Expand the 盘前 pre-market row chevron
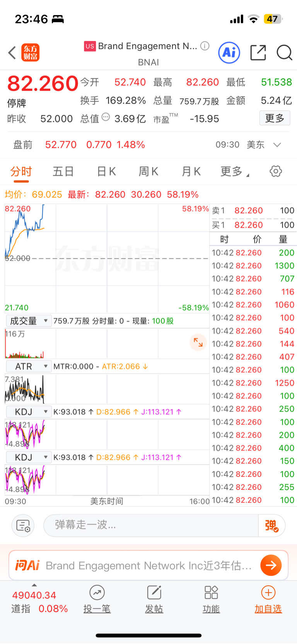 [277, 145]
